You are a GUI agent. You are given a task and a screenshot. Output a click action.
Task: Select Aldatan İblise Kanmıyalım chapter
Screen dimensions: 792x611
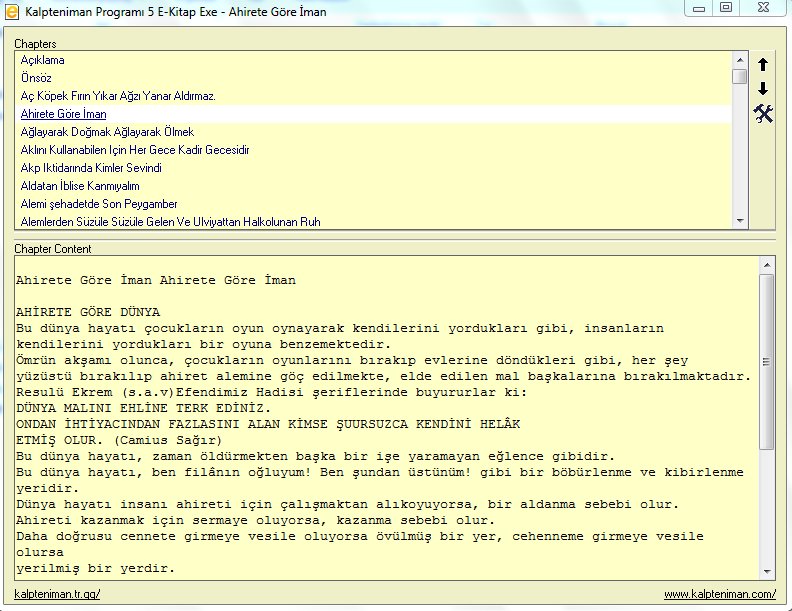80,186
